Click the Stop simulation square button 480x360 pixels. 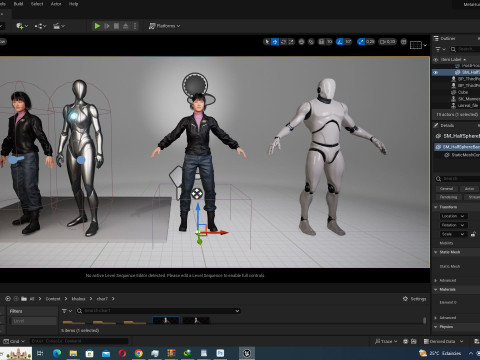pyautogui.click(x=116, y=26)
